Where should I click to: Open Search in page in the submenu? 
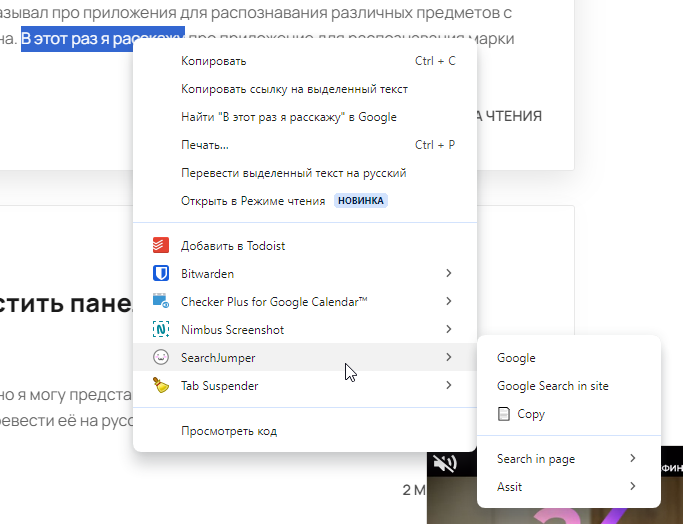coord(569,459)
